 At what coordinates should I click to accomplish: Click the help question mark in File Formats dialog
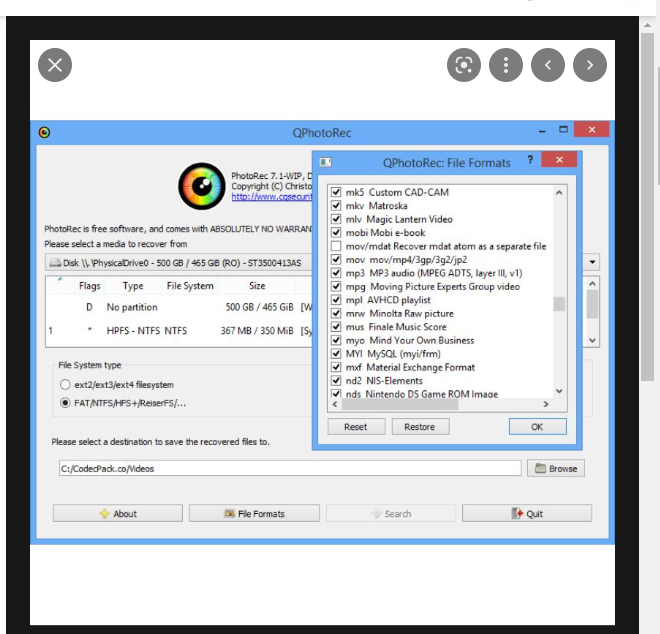(x=530, y=160)
